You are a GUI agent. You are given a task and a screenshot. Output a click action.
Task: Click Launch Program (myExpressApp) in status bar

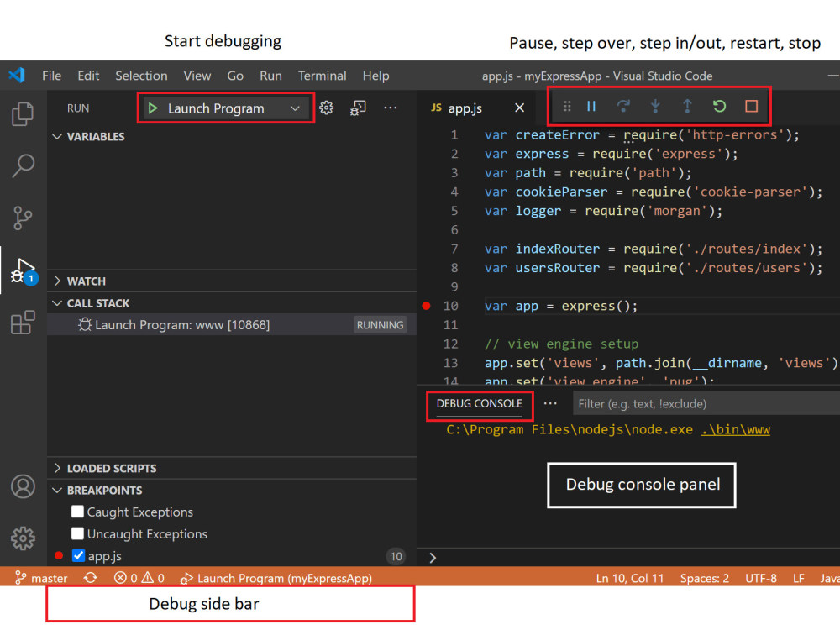276,578
